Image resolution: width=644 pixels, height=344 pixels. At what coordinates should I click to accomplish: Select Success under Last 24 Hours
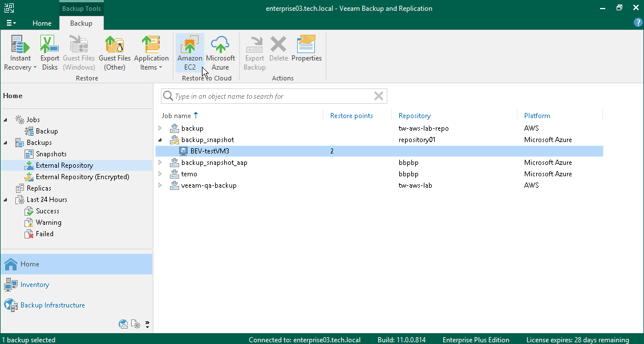point(47,211)
